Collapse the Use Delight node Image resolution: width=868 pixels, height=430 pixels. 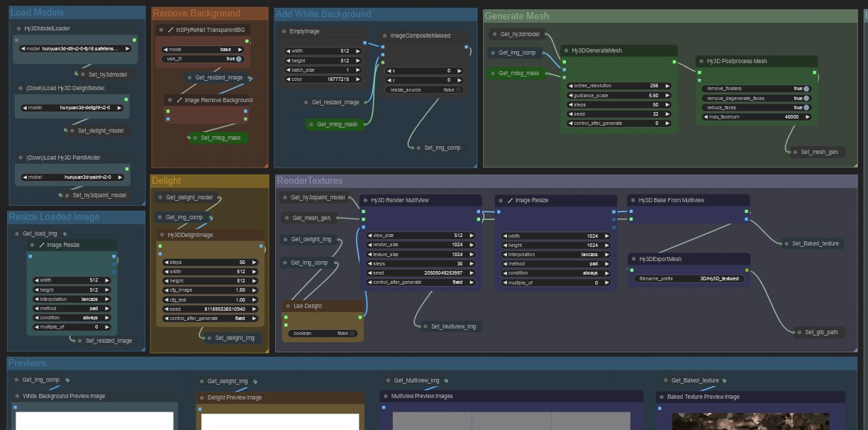(x=287, y=307)
